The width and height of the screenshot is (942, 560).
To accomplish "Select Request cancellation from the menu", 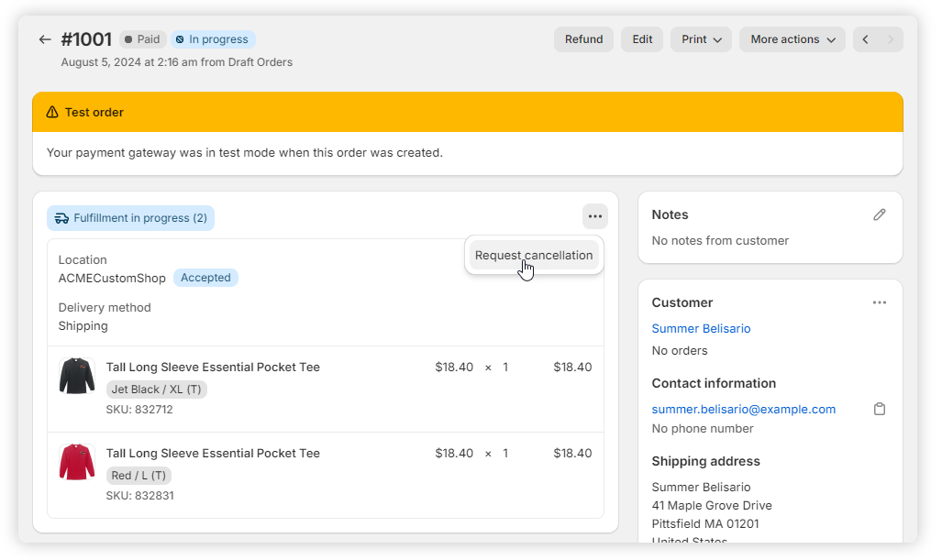I will coord(534,256).
